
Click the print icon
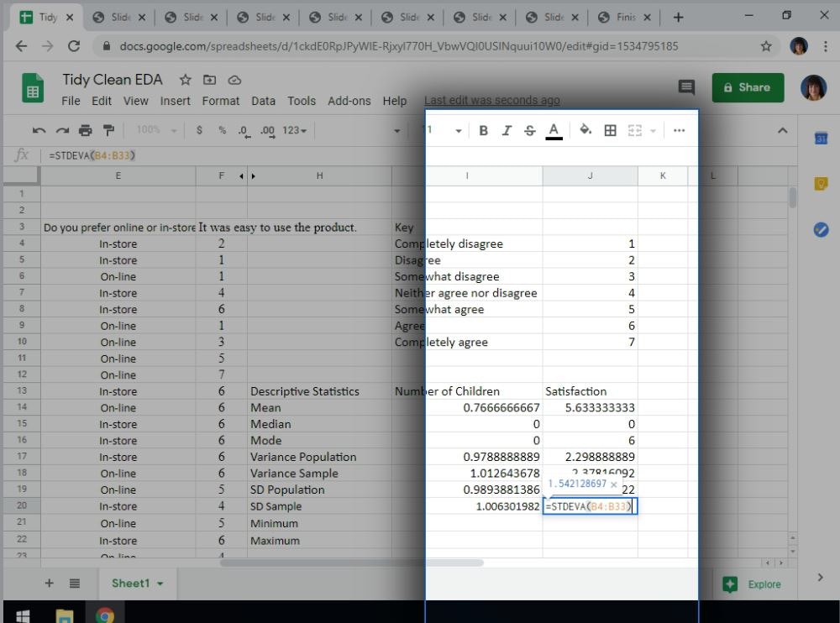[85, 130]
